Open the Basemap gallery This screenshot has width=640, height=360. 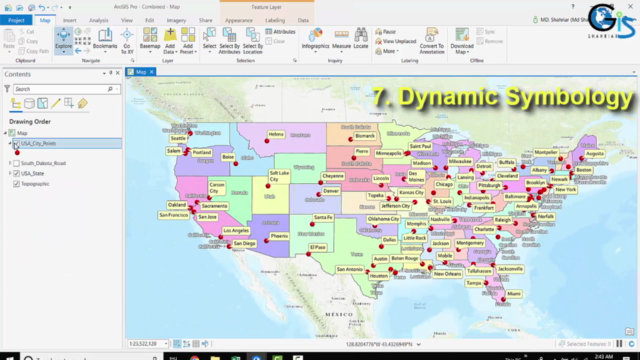coord(150,40)
